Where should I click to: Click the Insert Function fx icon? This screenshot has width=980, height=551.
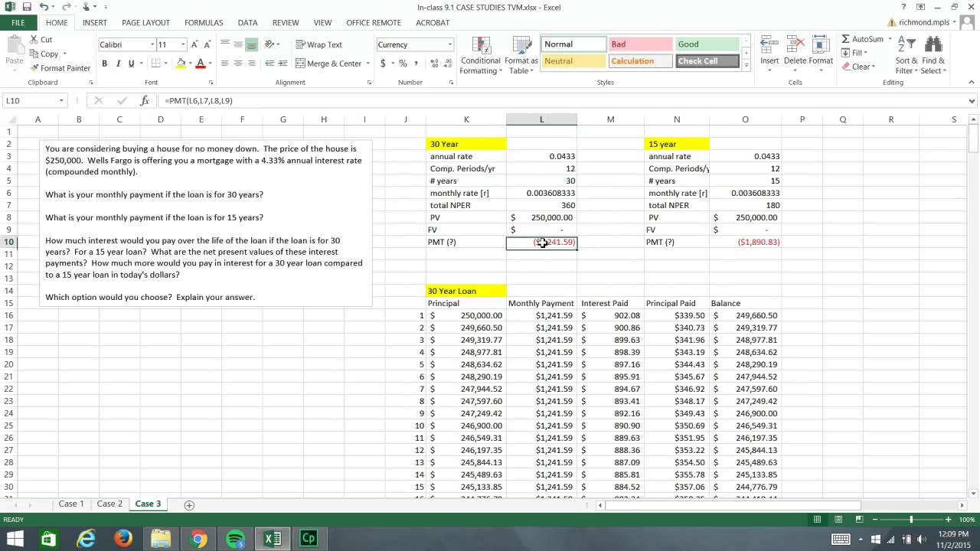(x=145, y=100)
